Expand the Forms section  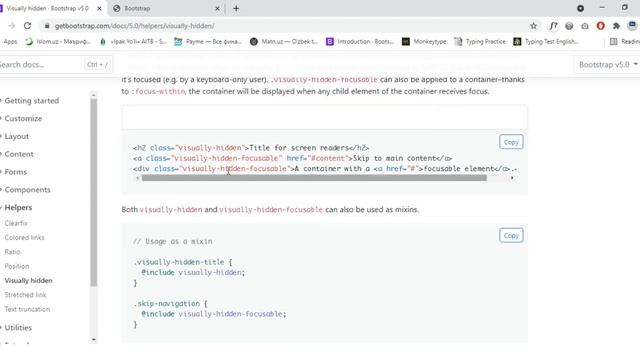(15, 172)
